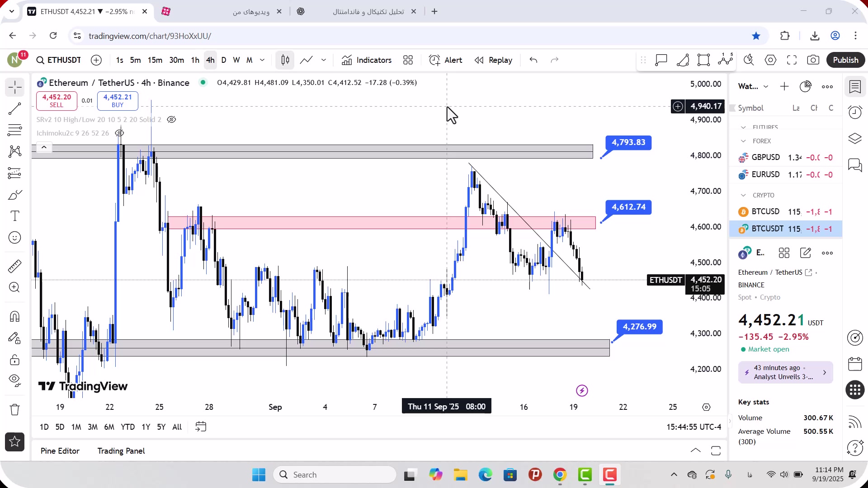Create a new Alert

point(446,60)
